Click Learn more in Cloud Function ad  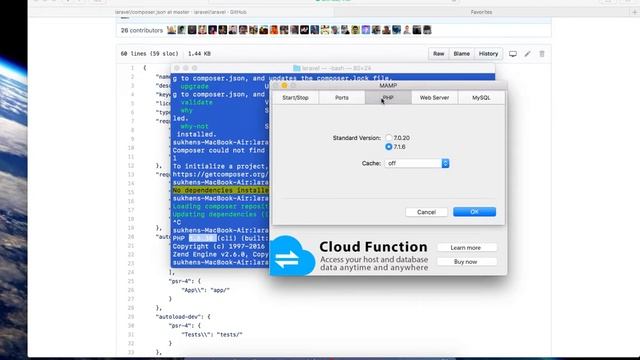tap(466, 248)
